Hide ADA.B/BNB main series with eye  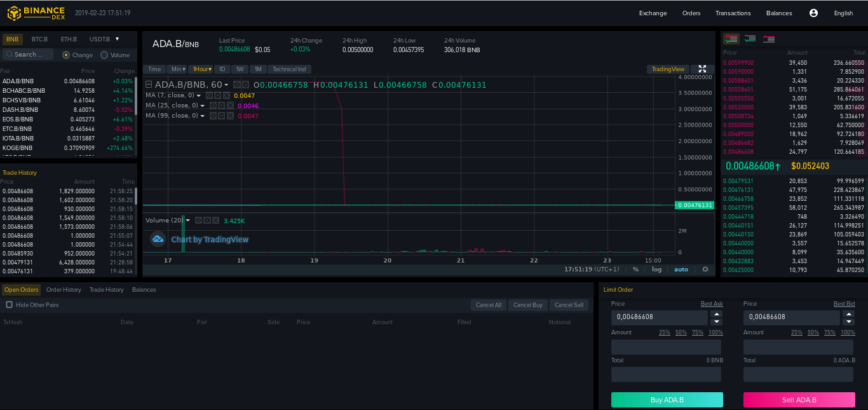[x=236, y=85]
